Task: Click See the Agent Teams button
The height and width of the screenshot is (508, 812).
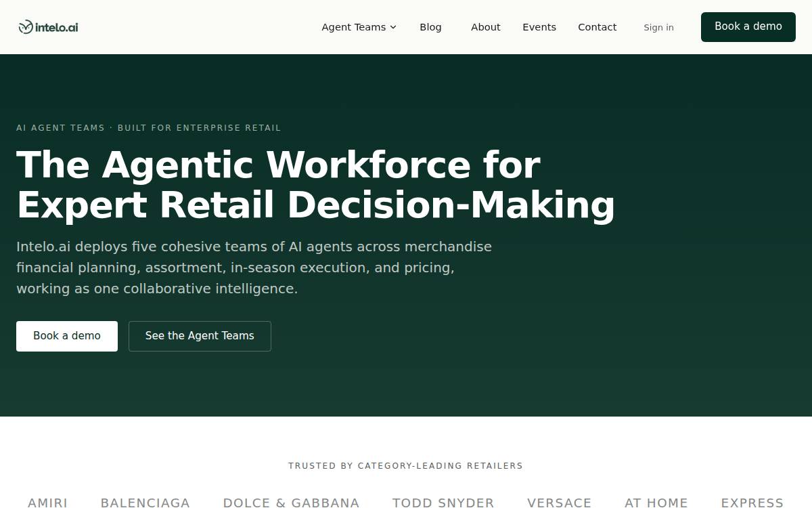Action: pyautogui.click(x=200, y=336)
